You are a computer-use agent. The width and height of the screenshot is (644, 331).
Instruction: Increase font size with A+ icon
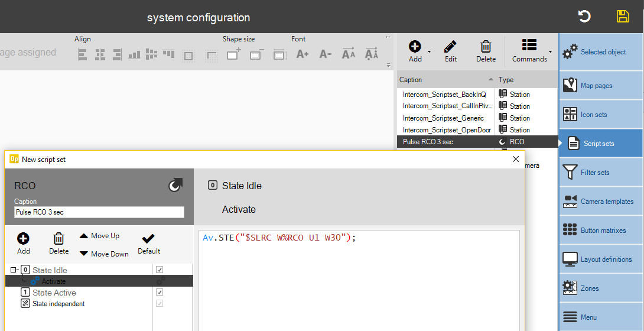tap(303, 54)
